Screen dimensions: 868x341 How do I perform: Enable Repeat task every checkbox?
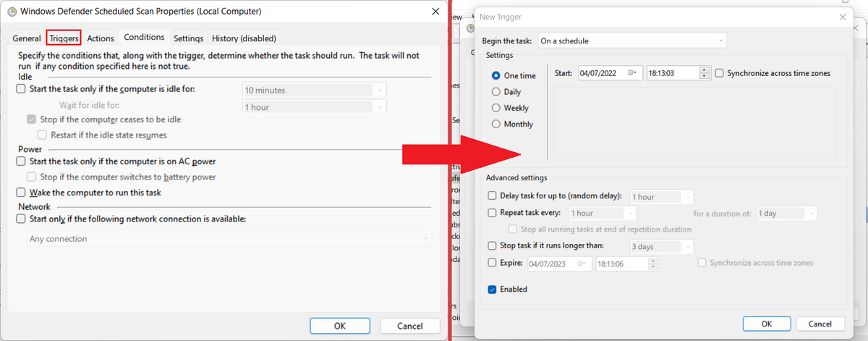click(x=493, y=213)
